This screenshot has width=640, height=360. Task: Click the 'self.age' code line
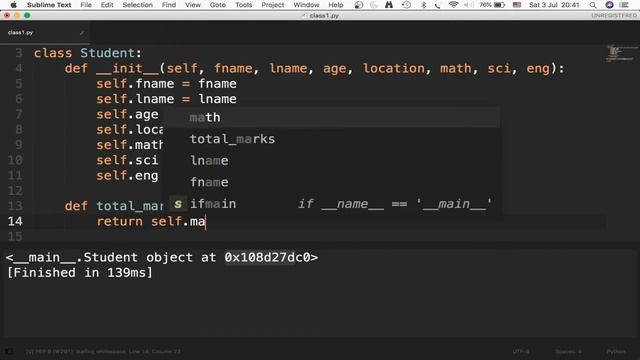tap(127, 114)
